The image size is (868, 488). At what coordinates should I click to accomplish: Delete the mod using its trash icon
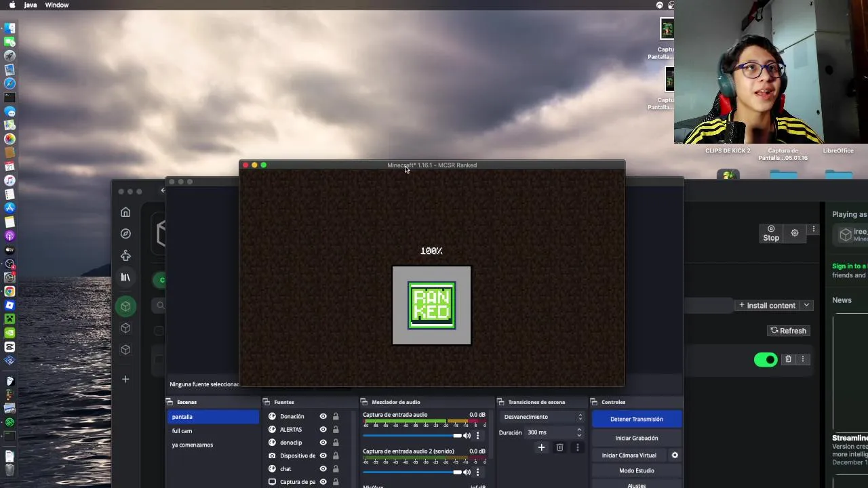[788, 359]
